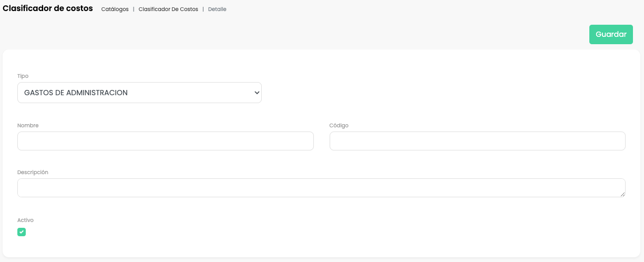
Task: Click the Descripción text area resize grip icon
Action: (622, 194)
